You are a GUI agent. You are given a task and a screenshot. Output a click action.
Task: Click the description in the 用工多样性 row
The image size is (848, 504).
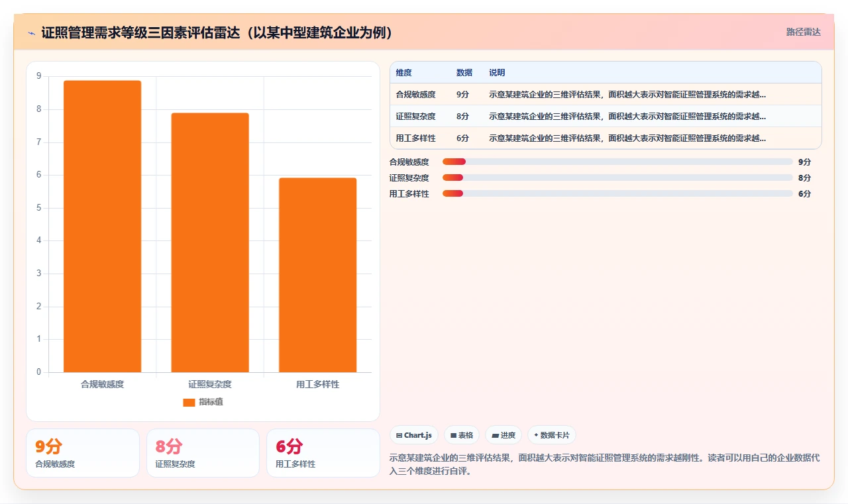click(627, 138)
